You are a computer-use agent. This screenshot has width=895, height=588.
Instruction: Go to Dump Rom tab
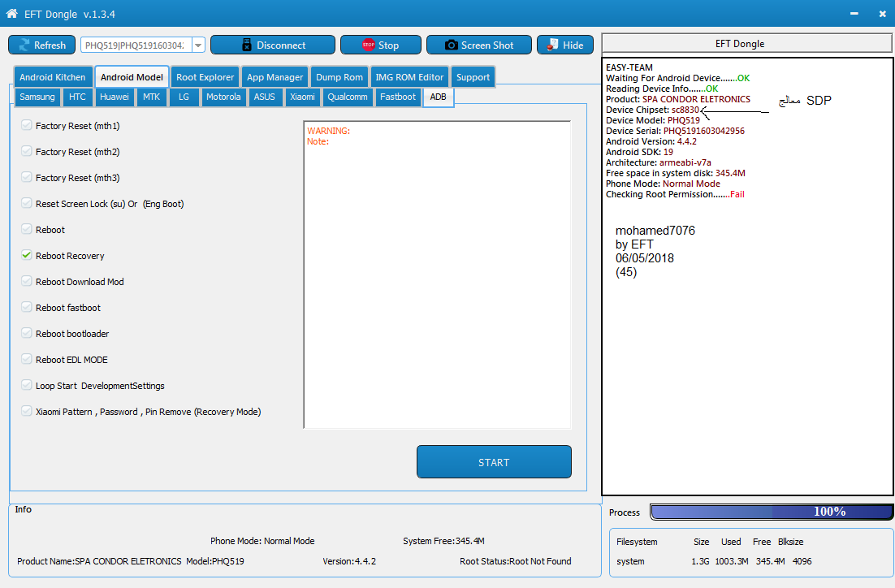(339, 77)
